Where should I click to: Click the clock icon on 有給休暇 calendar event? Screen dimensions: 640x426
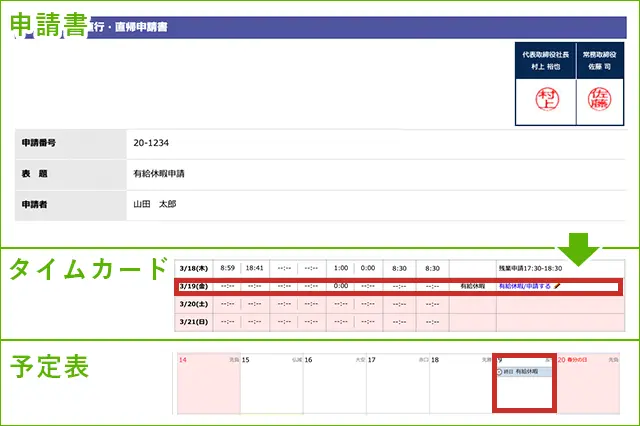click(x=500, y=372)
